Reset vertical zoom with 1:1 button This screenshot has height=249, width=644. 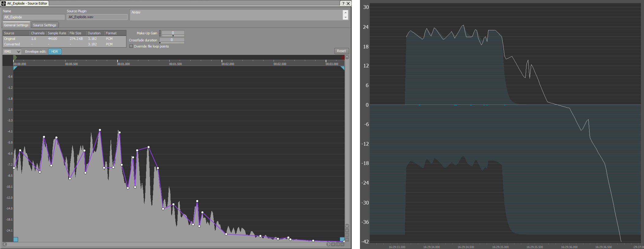pos(347,235)
